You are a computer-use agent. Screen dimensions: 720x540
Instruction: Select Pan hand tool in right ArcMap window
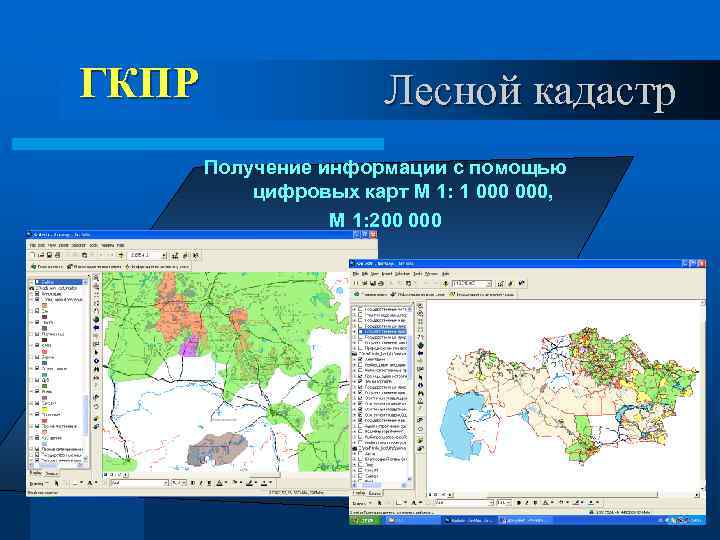(x=420, y=338)
